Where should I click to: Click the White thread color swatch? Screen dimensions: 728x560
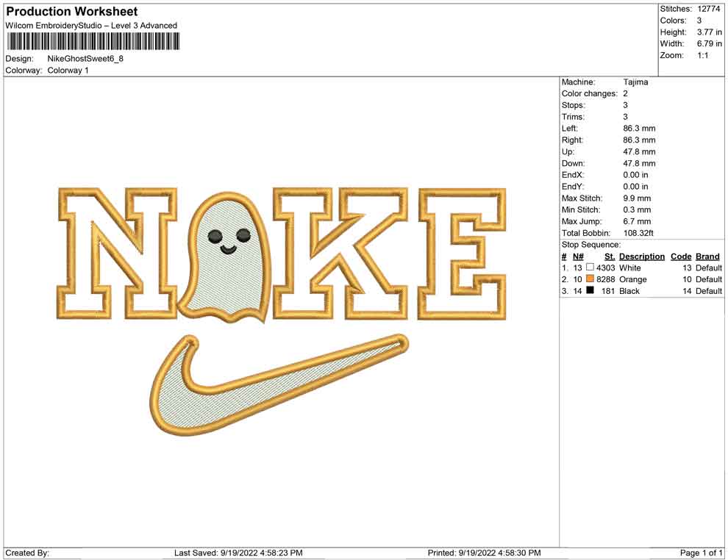click(590, 268)
